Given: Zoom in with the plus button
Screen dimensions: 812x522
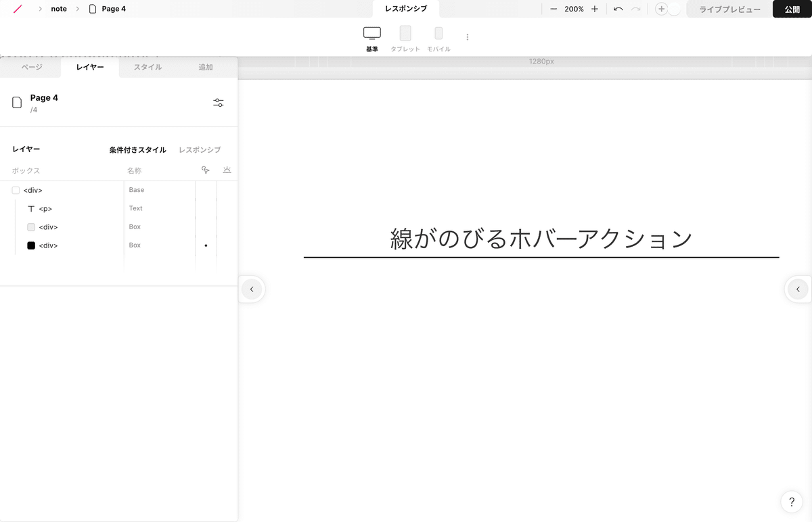Looking at the screenshot, I should pyautogui.click(x=595, y=9).
